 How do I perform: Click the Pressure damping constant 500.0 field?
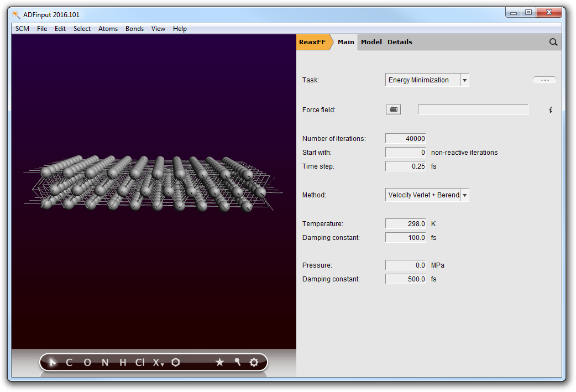[x=406, y=279]
